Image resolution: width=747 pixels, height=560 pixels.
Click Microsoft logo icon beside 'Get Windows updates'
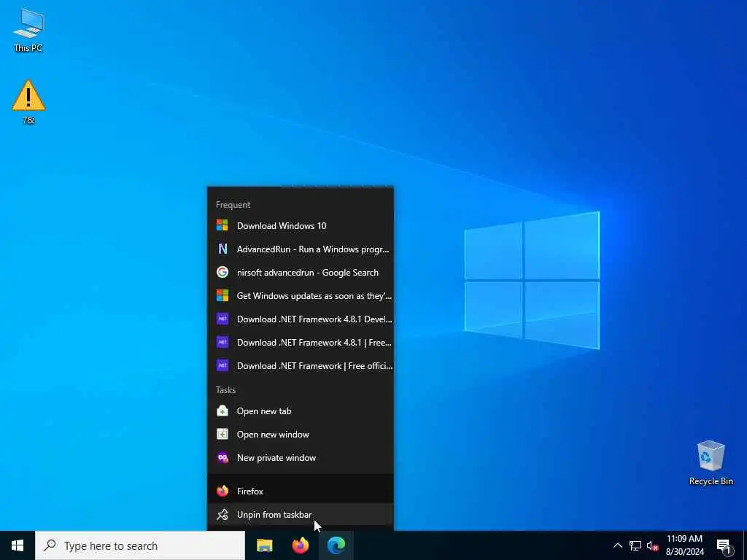222,295
